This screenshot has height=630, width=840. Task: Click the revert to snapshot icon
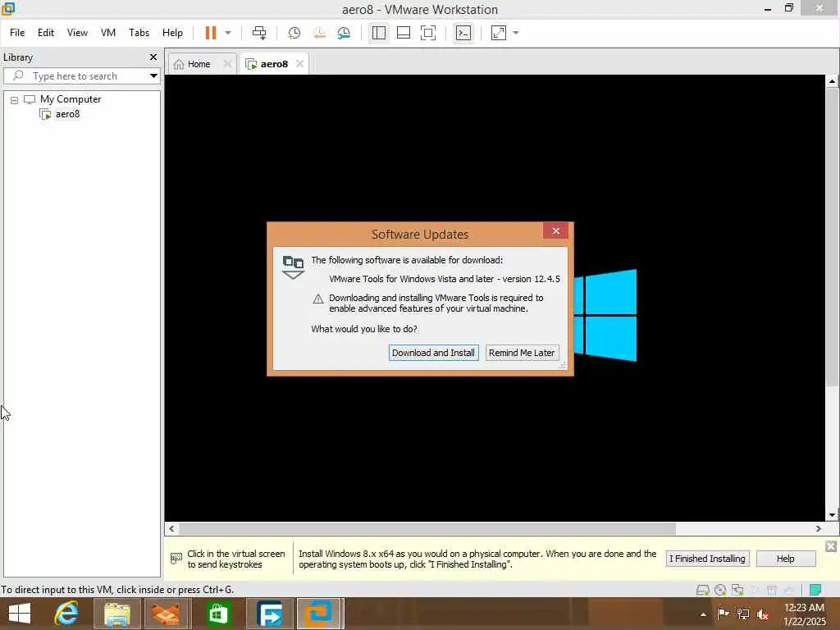point(319,33)
